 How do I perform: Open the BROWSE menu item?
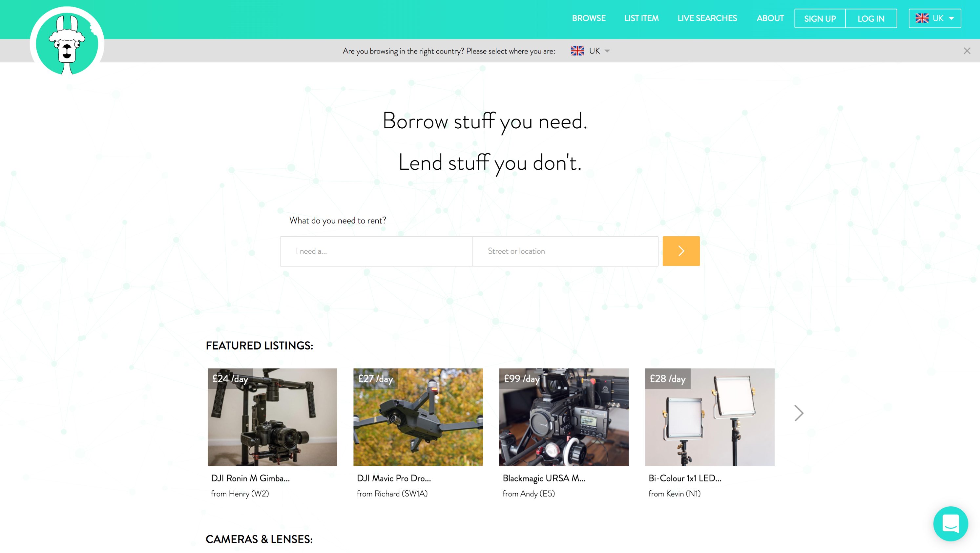click(589, 18)
